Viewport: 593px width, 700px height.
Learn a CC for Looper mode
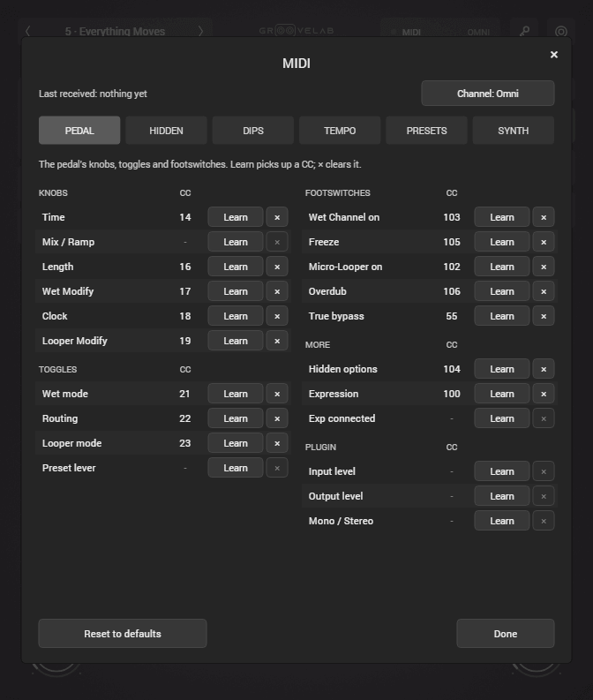(236, 443)
